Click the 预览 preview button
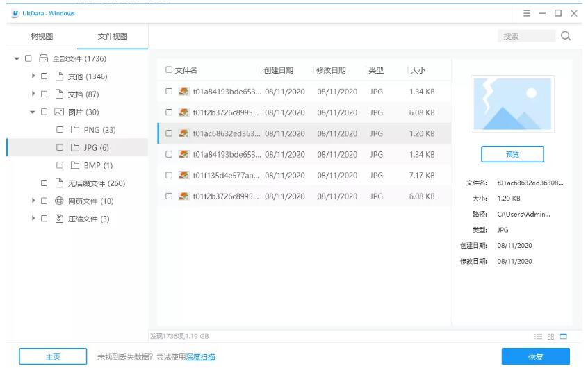This screenshot has height=368, width=588. coord(512,154)
